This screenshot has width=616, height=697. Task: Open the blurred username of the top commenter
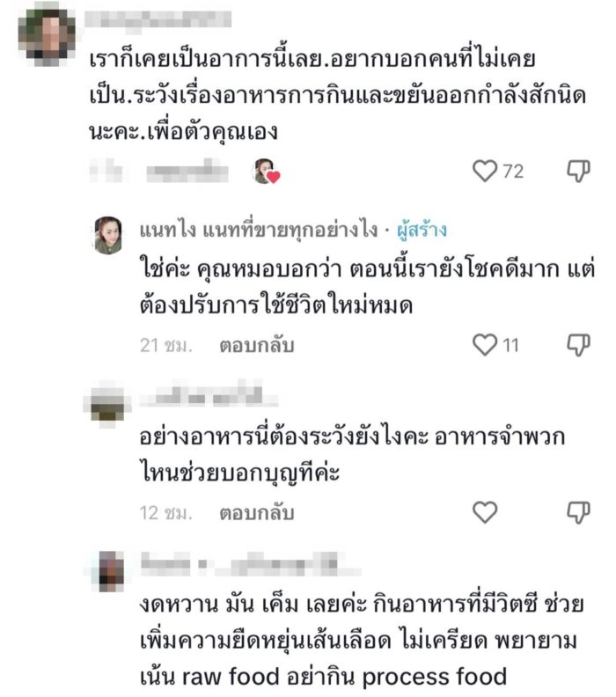point(160,18)
